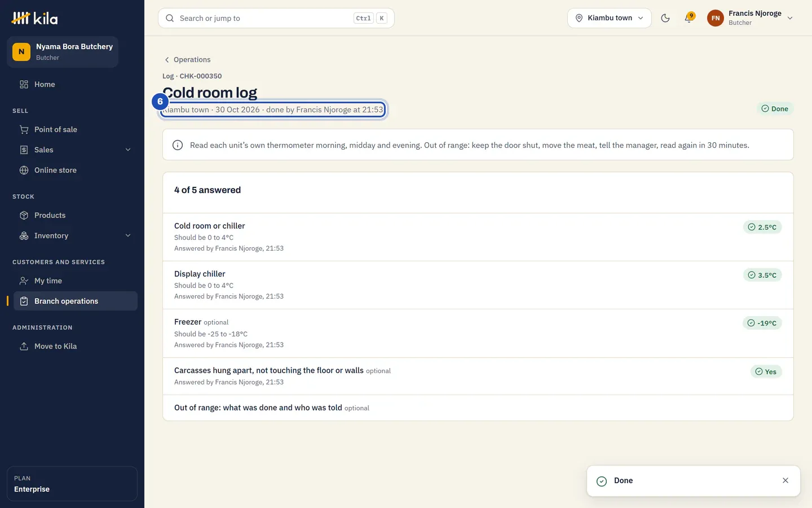Go back to Operations
812x508 pixels.
pyautogui.click(x=187, y=59)
